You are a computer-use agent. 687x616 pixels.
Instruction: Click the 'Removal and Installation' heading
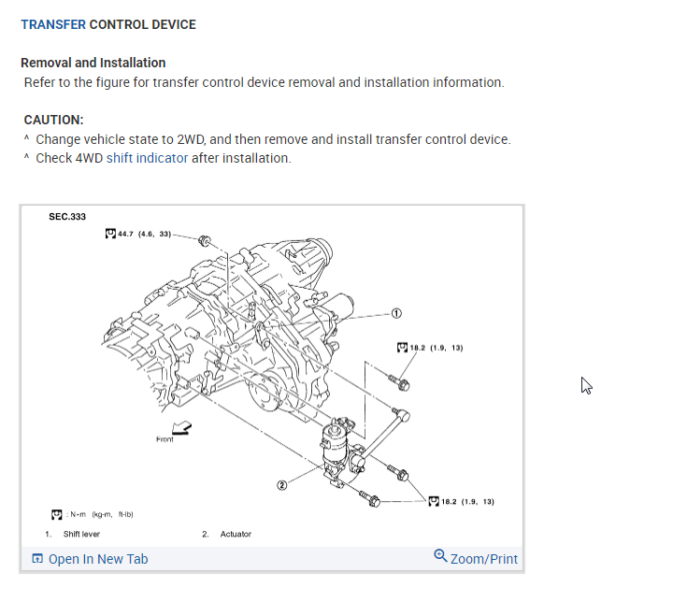coord(93,63)
